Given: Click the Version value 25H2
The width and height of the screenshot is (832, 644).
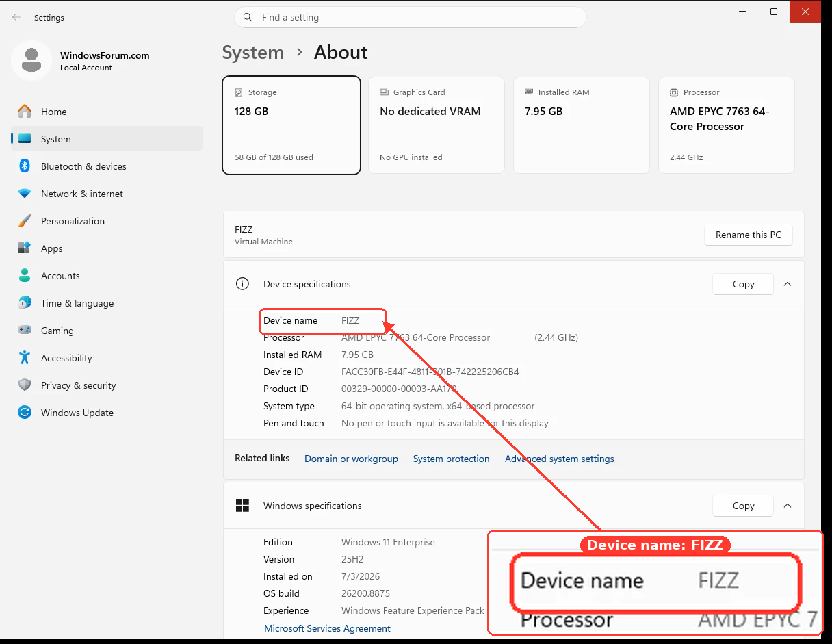Looking at the screenshot, I should click(352, 559).
